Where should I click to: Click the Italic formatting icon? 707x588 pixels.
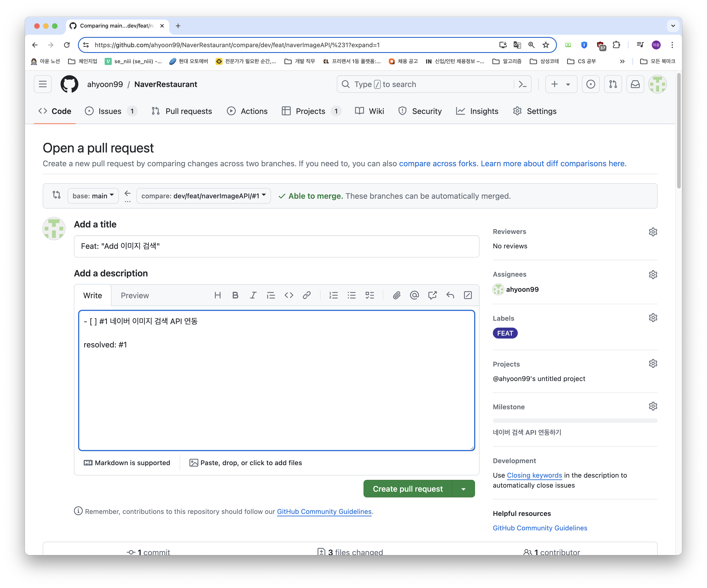253,295
